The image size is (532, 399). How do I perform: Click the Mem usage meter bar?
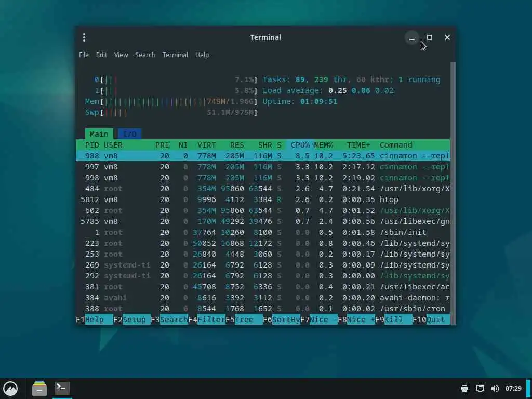tap(171, 101)
